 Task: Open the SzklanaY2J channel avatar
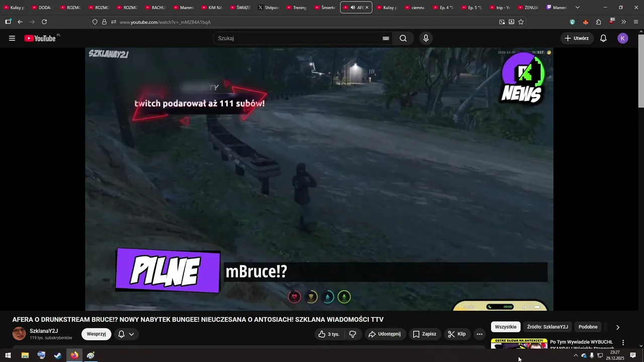(x=19, y=334)
